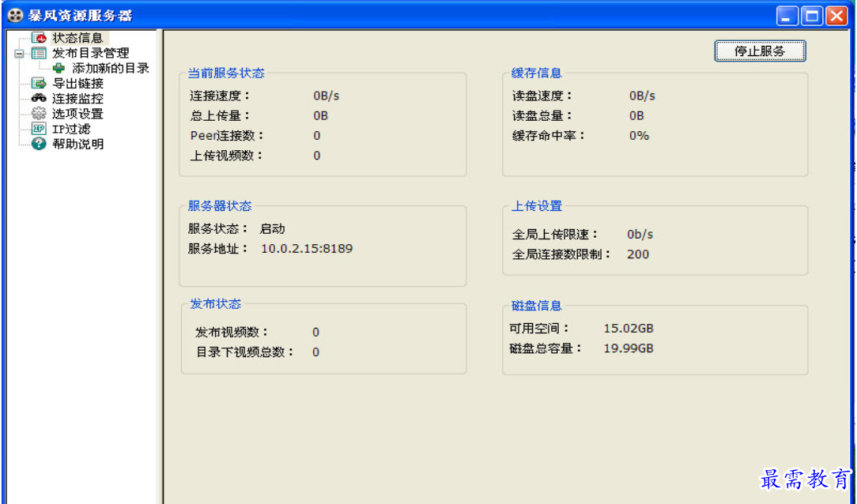Click the green plus icon for 添加新的目录
This screenshot has height=504, width=857.
(x=59, y=68)
